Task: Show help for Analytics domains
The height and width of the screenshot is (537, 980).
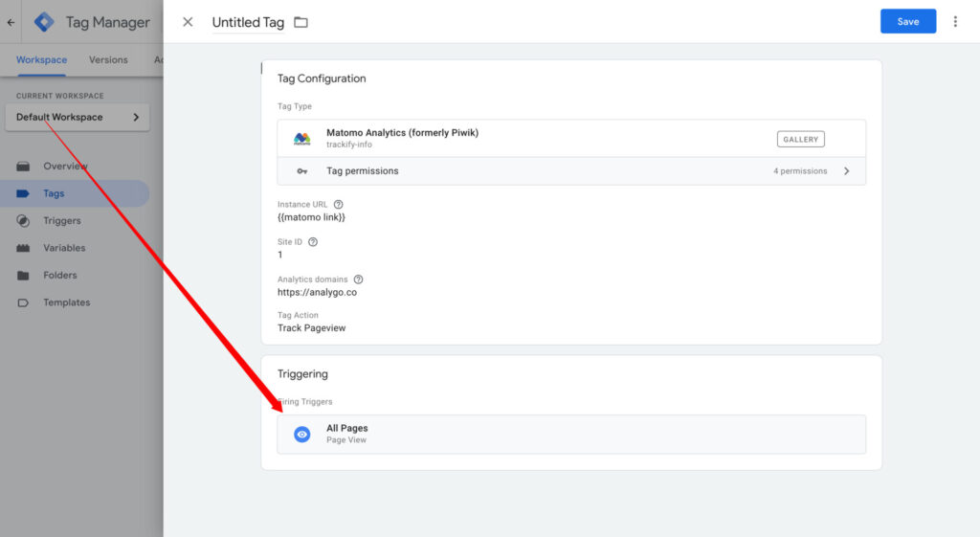Action: tap(358, 280)
